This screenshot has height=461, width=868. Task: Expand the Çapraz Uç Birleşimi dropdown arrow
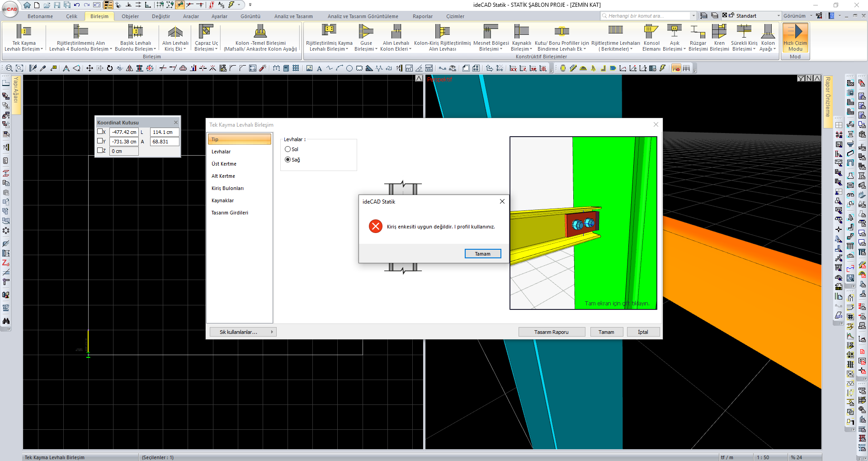pyautogui.click(x=217, y=49)
